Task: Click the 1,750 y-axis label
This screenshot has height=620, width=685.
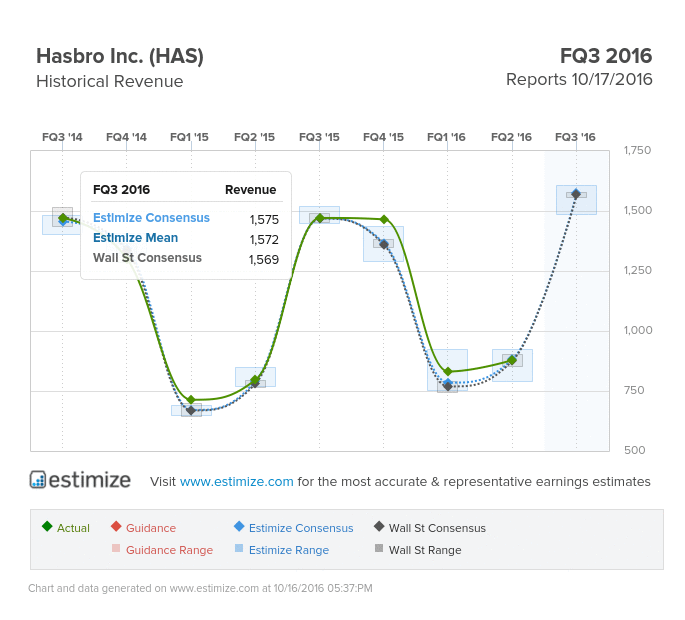Action: click(x=637, y=150)
